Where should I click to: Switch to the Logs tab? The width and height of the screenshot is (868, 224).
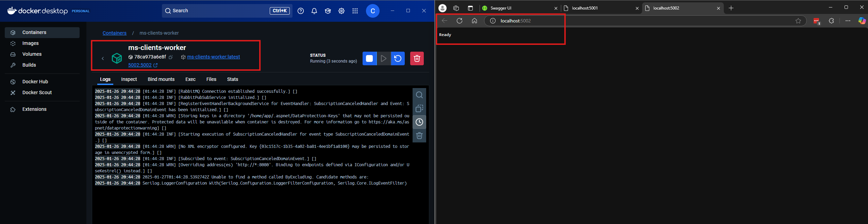[105, 79]
